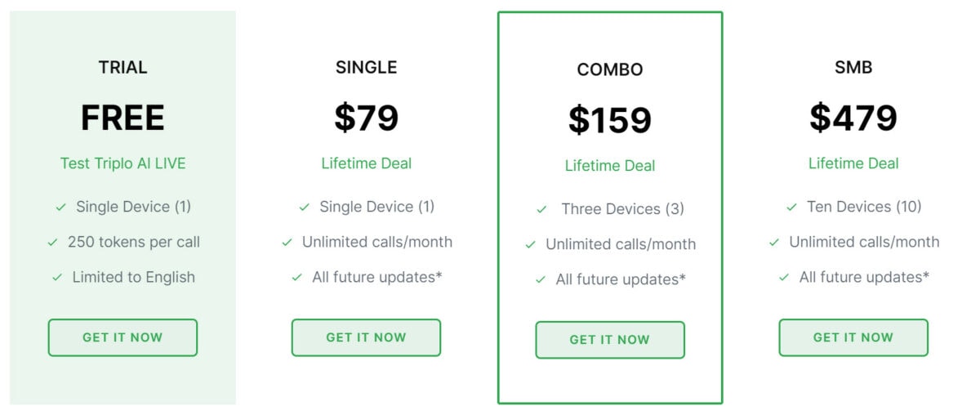This screenshot has width=980, height=415.
Task: Click checkmark beside Ten Devices (10)
Action: pos(791,207)
